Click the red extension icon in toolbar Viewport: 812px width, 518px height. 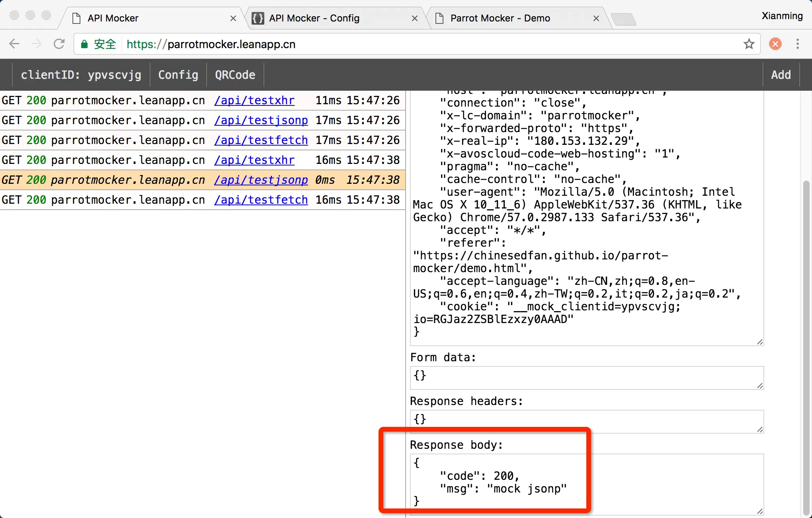tap(775, 44)
